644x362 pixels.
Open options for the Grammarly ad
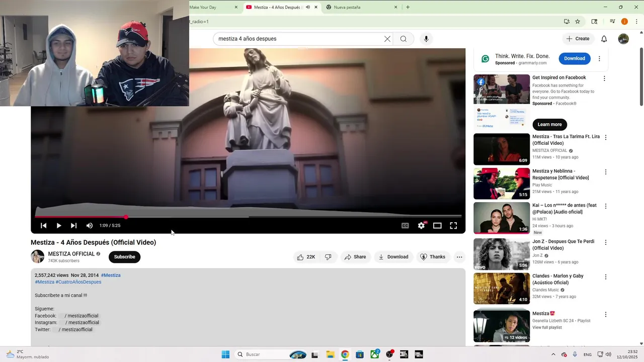click(x=599, y=59)
